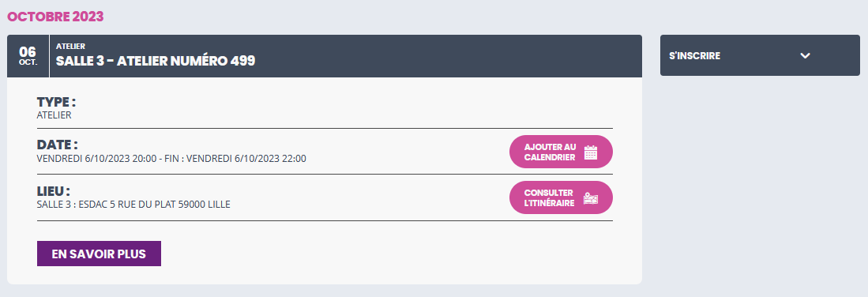The image size is (868, 297).
Task: Select the Vendredi 6/10/2023 20:00 schedule text
Action: [x=96, y=159]
